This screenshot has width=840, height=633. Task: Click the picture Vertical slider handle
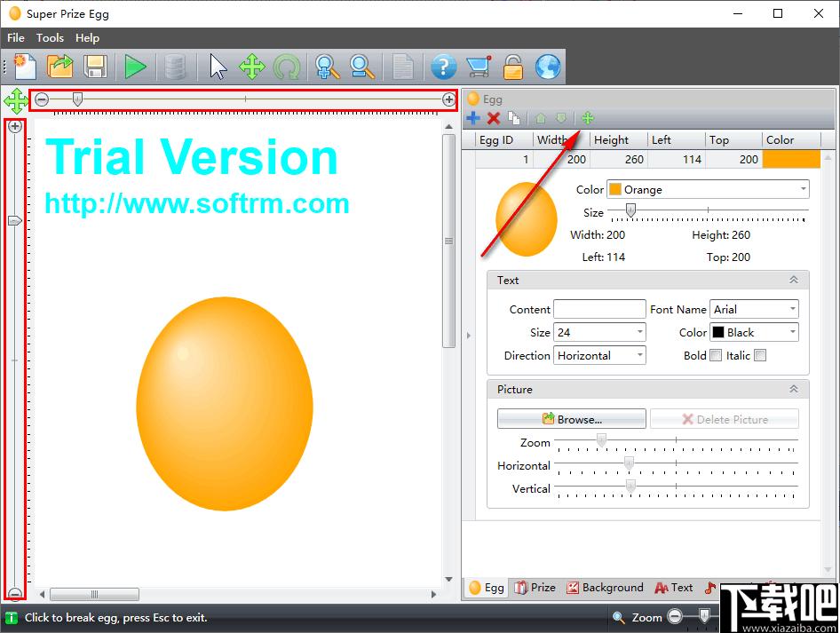630,487
